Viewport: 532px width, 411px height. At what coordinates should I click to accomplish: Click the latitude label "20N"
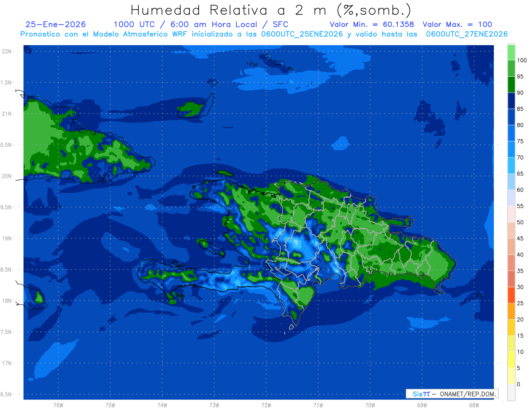pos(7,176)
